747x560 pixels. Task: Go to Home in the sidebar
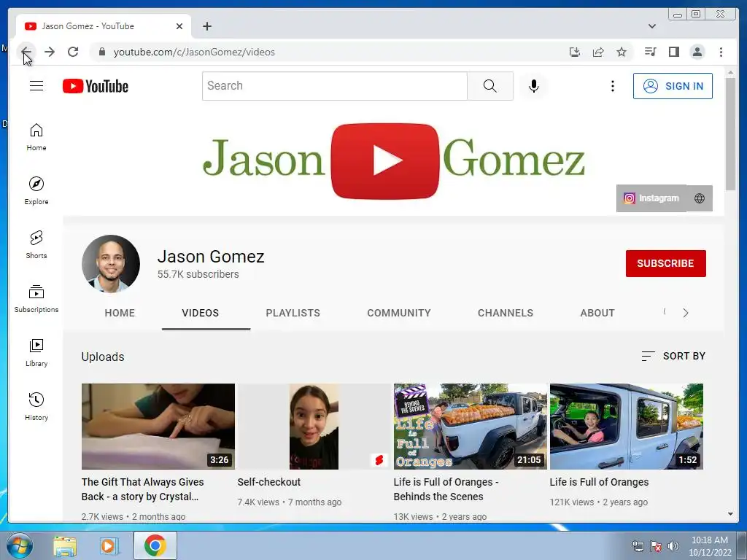tap(36, 137)
